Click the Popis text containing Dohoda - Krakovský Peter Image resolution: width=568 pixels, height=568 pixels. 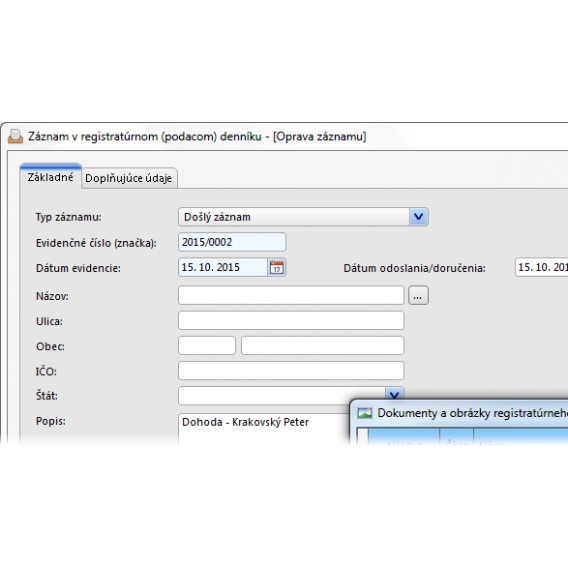tap(245, 422)
